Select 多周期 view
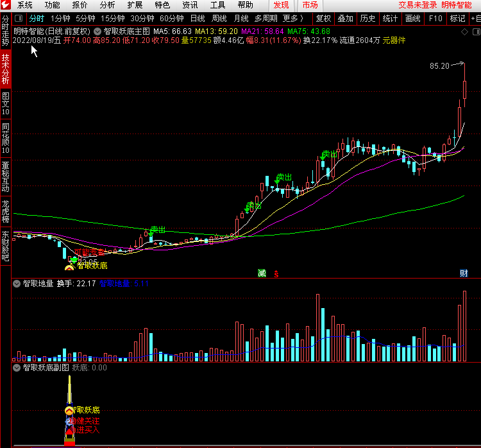481x448 pixels. tap(266, 19)
